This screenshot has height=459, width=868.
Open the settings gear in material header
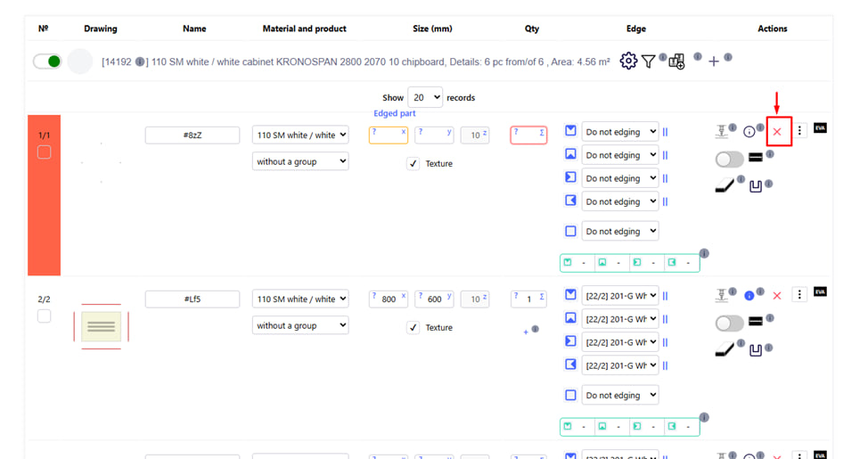point(628,61)
